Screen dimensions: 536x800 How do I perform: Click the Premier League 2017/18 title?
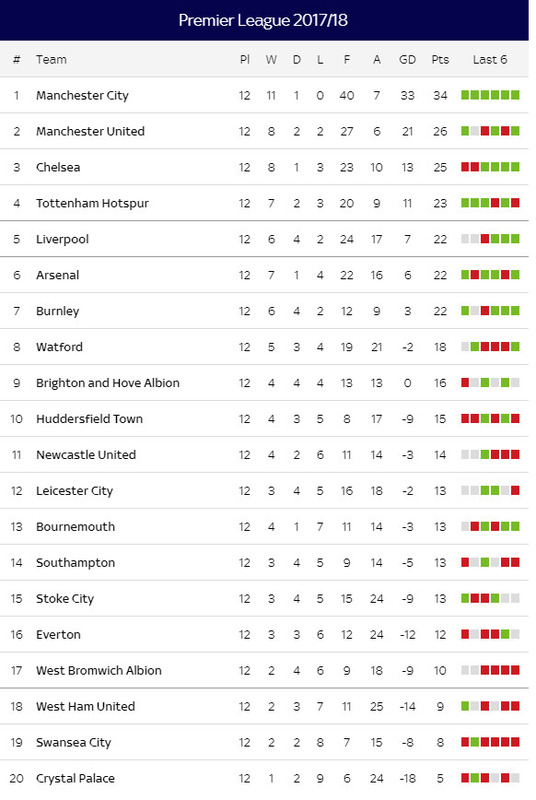263,20
